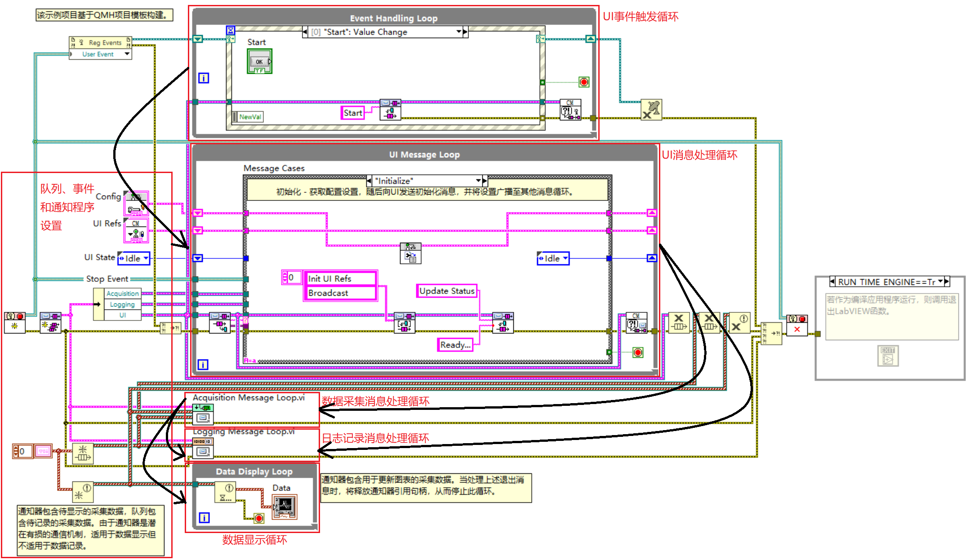Open the Acquisition Message Loop.vi subVI
This screenshot has height=560, width=970.
pos(203,414)
